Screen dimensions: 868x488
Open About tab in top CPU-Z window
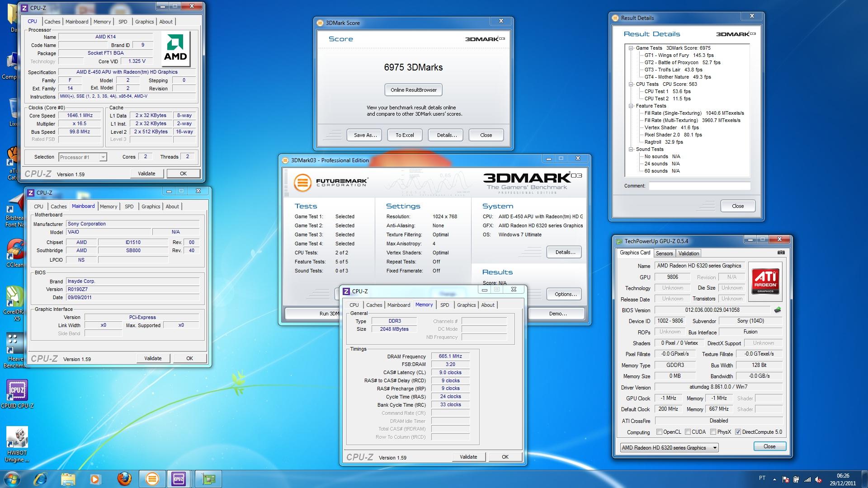point(166,22)
